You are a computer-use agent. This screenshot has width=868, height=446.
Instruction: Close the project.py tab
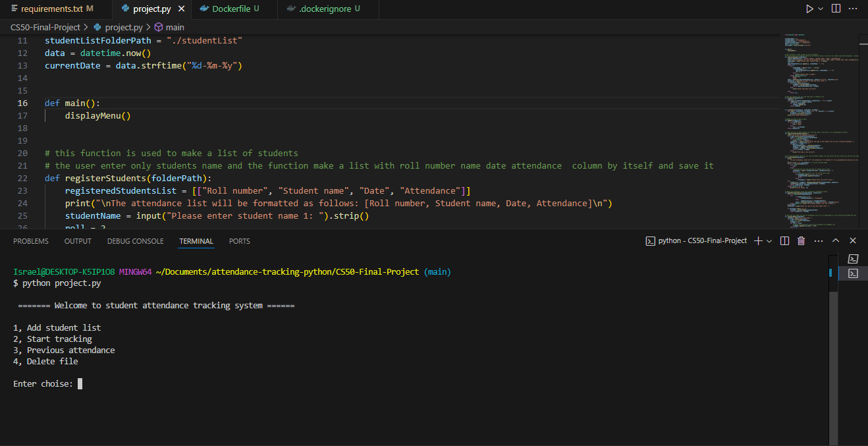[182, 9]
